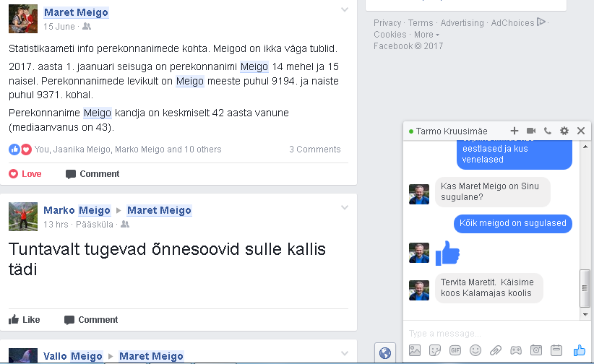Start a video call with Tarmo Kruusimäe
This screenshot has width=594, height=364.
point(530,131)
